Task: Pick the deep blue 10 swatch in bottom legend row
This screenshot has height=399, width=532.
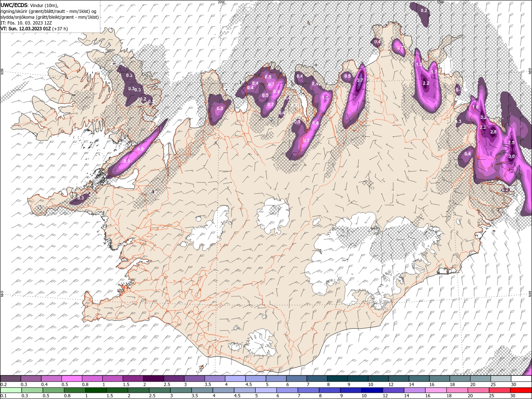Action: point(372,390)
